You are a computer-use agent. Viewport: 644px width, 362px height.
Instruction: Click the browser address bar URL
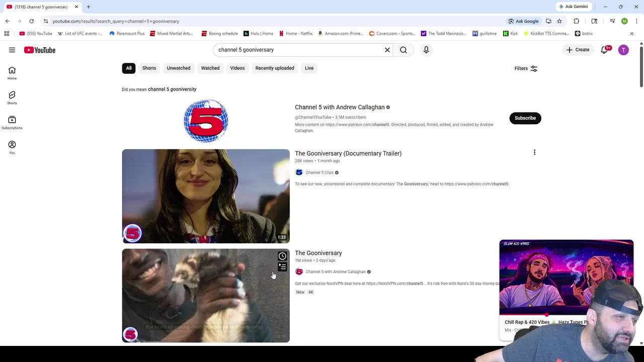[x=116, y=21]
